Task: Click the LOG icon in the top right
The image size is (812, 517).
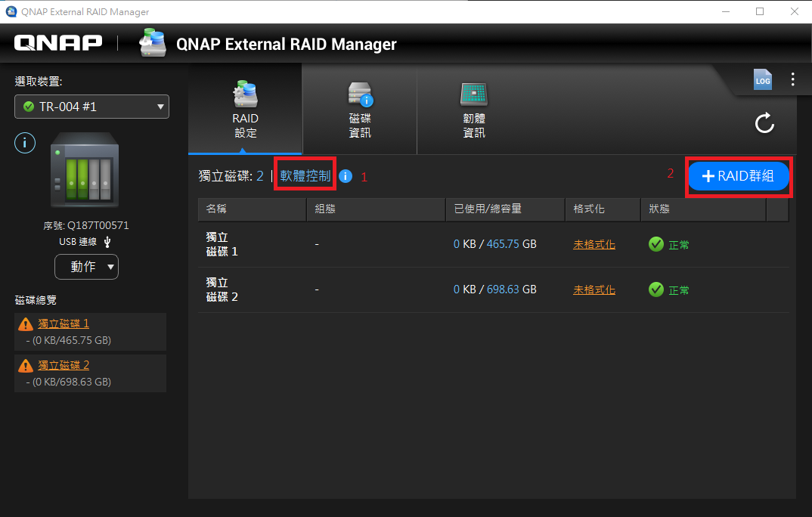Action: [x=763, y=79]
